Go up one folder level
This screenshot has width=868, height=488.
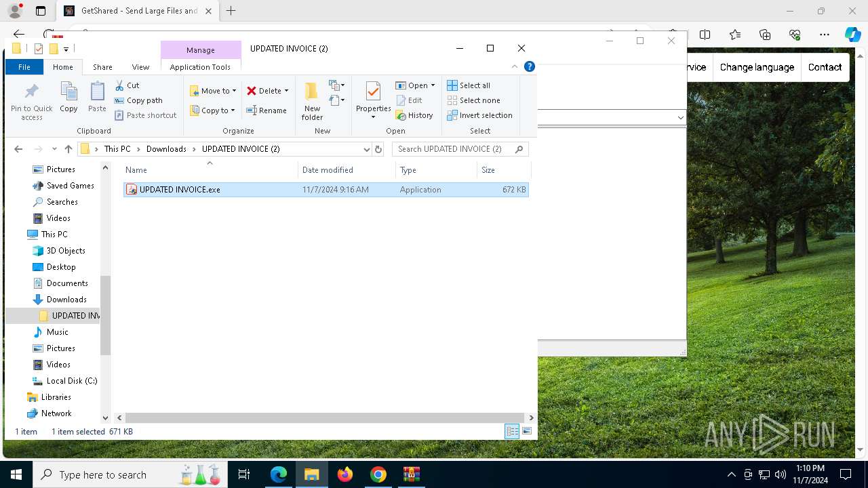[x=68, y=149]
